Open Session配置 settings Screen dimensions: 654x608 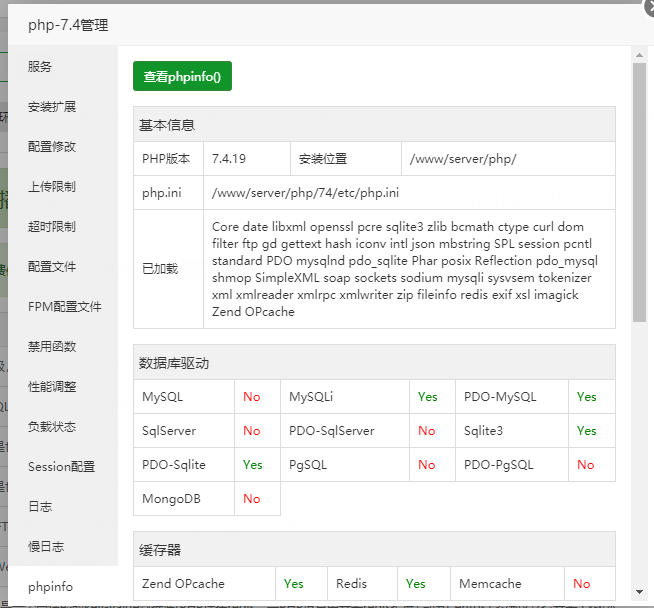[x=61, y=467]
